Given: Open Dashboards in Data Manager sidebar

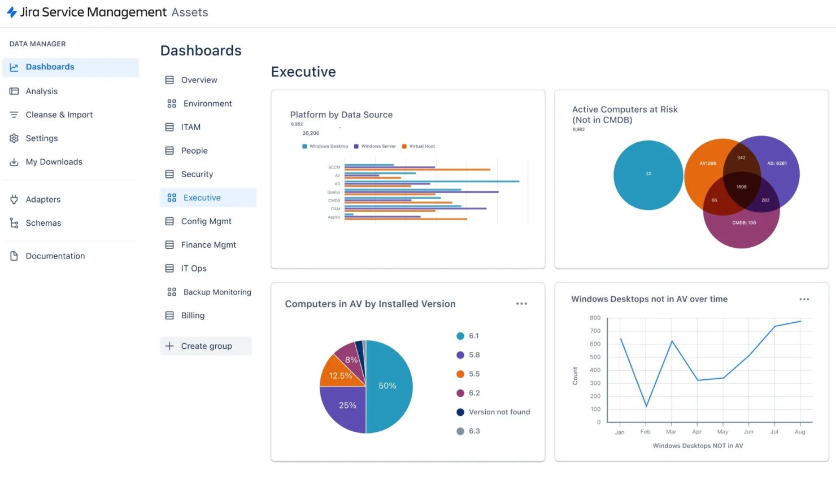Looking at the screenshot, I should coord(71,67).
